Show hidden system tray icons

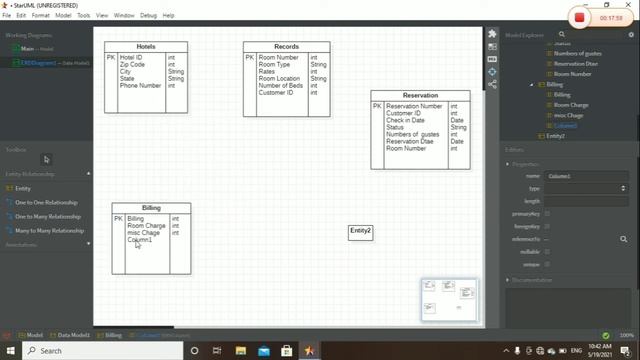point(506,351)
